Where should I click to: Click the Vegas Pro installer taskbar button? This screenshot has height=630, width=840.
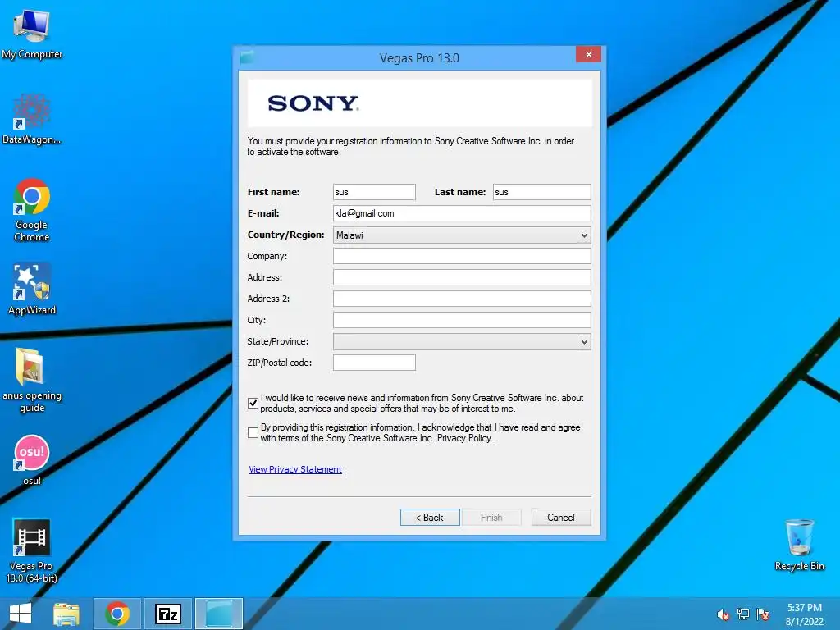218,614
